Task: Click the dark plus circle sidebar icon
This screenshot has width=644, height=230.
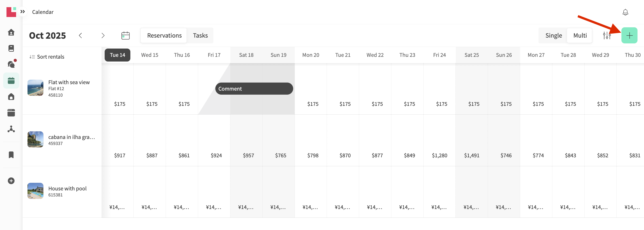Action: tap(11, 181)
